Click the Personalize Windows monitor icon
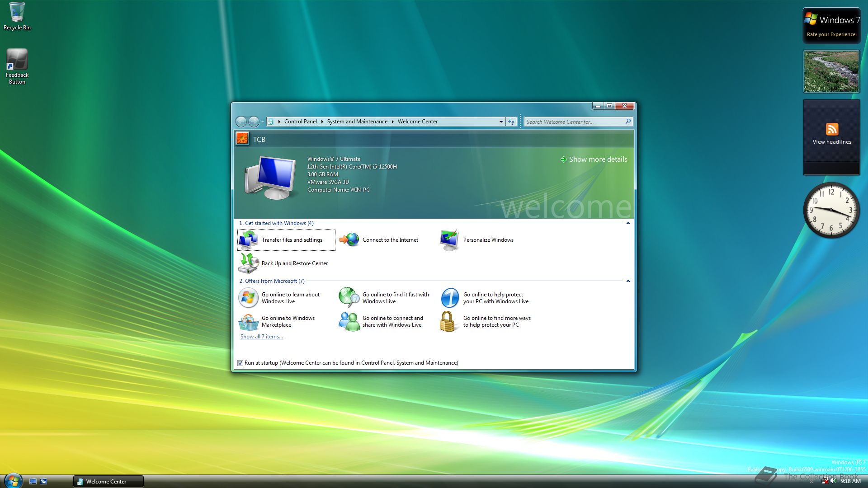 [449, 240]
